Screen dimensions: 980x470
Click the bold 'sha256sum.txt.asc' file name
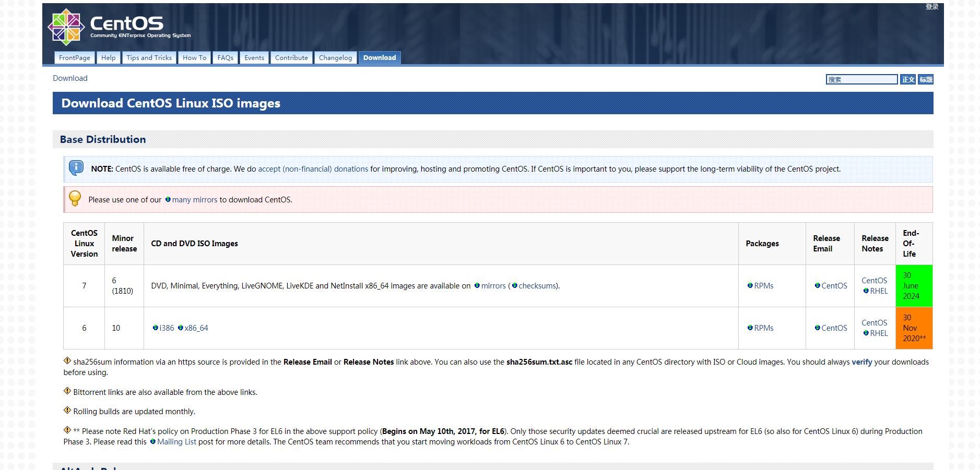pyautogui.click(x=539, y=362)
